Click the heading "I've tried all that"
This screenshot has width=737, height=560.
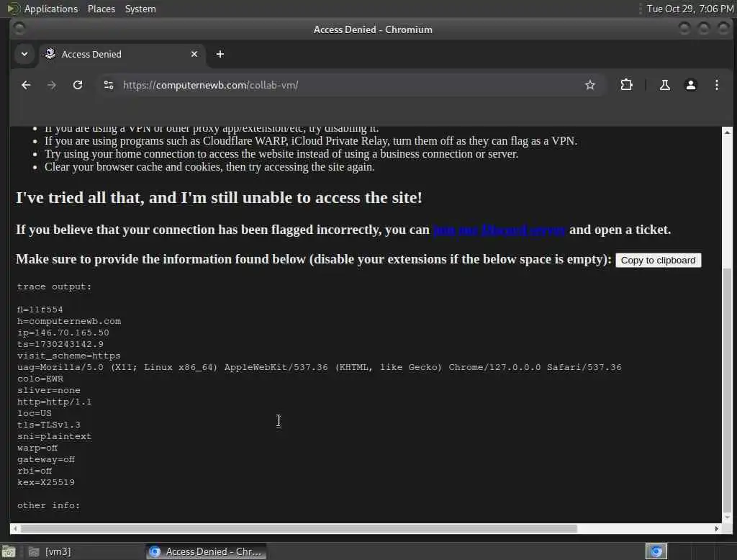[x=219, y=197]
